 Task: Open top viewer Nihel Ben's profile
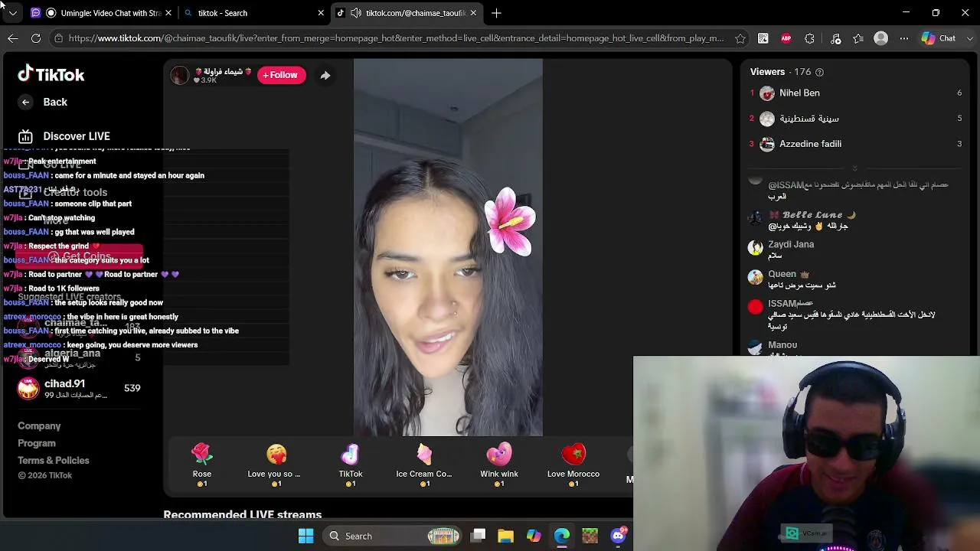click(x=799, y=93)
